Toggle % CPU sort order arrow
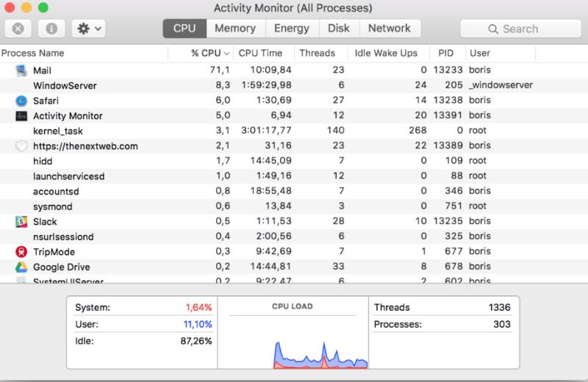Screen dimensions: 588x382 coord(226,54)
